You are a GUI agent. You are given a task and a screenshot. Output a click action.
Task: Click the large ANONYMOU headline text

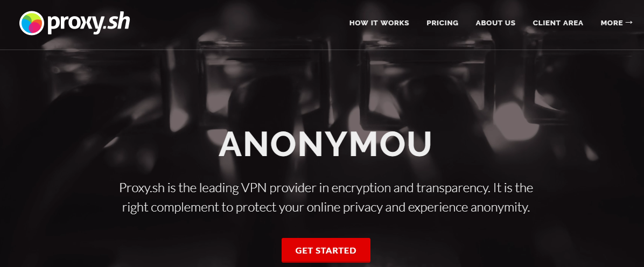(x=325, y=144)
